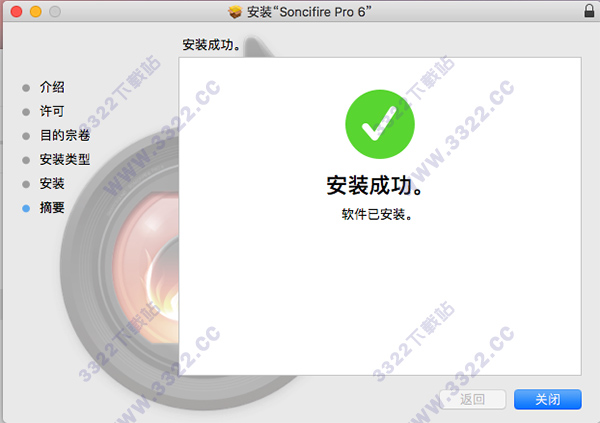
Task: Click the blue bullet beside 摘要
Action: [x=26, y=208]
